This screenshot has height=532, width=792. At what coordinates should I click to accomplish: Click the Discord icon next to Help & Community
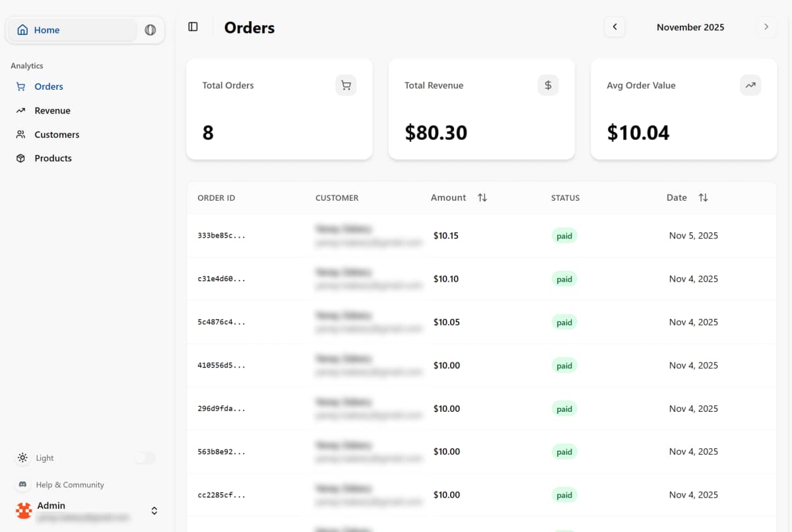click(x=22, y=484)
